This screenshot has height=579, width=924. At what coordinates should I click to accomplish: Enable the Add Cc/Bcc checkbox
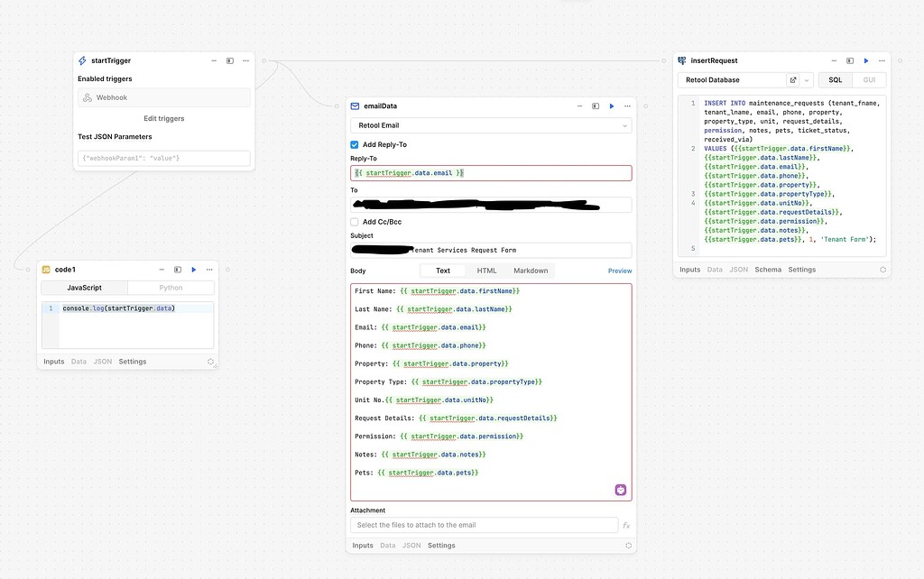point(353,221)
